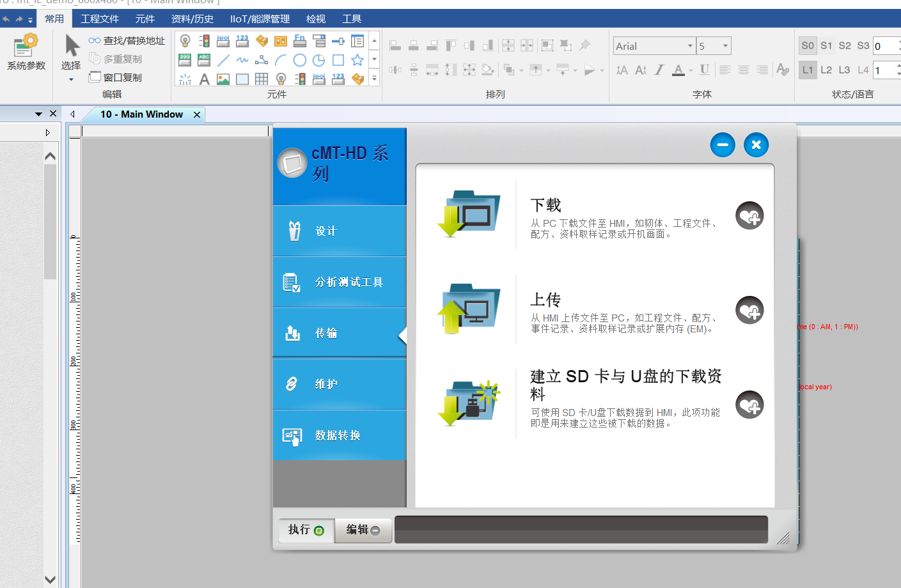Open the font size dropdown
The height and width of the screenshot is (588, 901).
click(725, 46)
